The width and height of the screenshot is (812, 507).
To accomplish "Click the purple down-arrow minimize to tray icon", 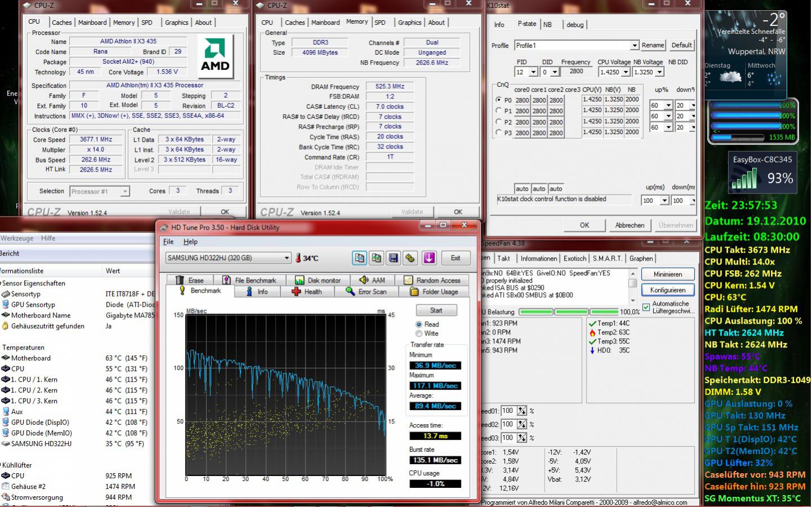I will coord(429,258).
